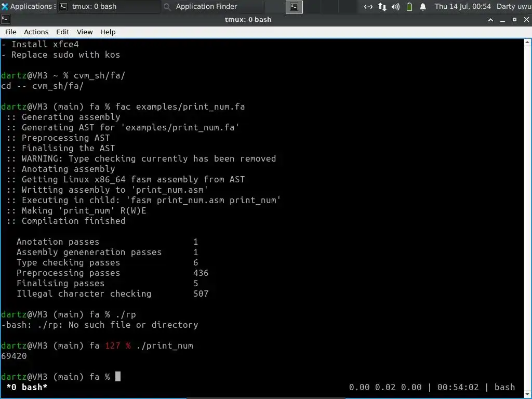532x399 pixels.
Task: Click the "Making 'print_num' R(W)E" line
Action: pyautogui.click(x=76, y=211)
